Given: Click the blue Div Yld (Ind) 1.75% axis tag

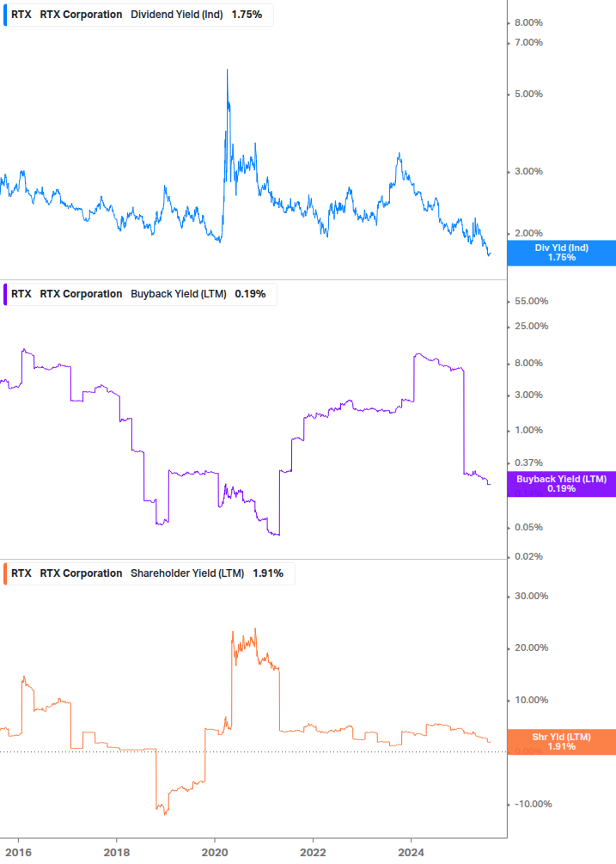Looking at the screenshot, I should click(562, 253).
